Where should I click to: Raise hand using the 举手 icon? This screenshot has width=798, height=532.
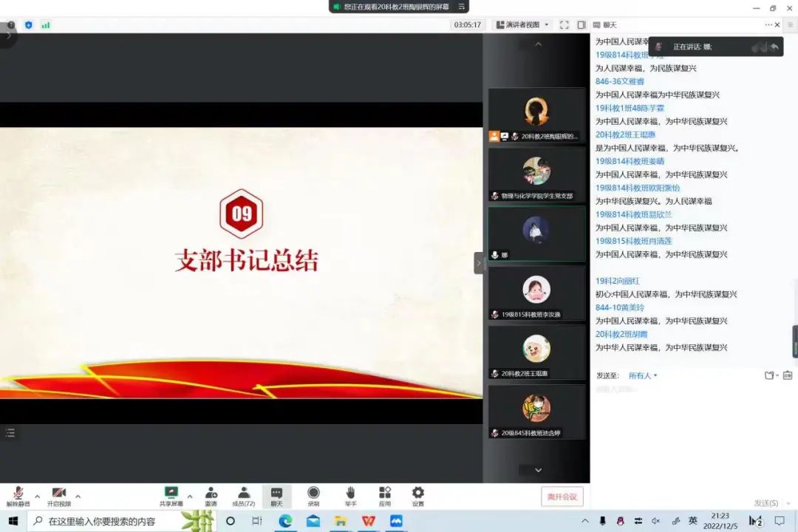click(349, 495)
